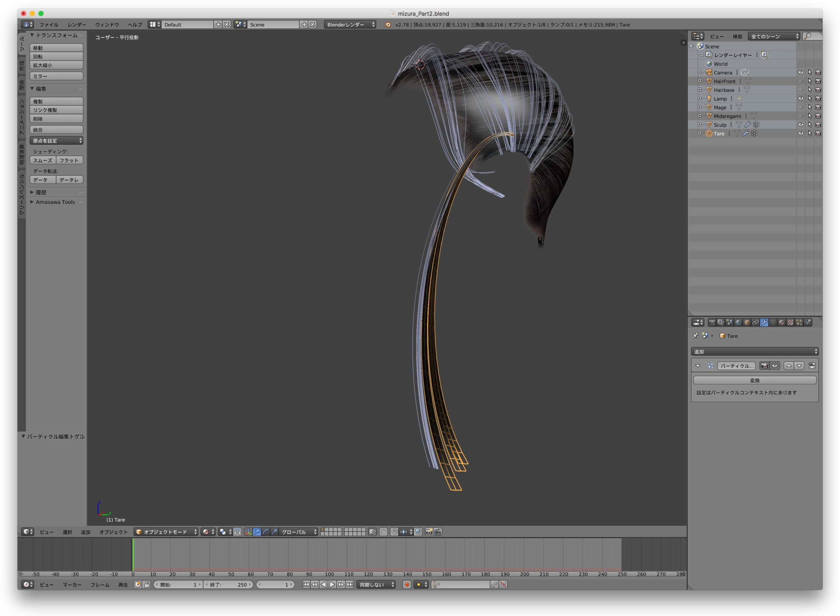Viewport: 840px width, 616px height.
Task: Click the OpenGL render image camera icon
Action: 429,532
